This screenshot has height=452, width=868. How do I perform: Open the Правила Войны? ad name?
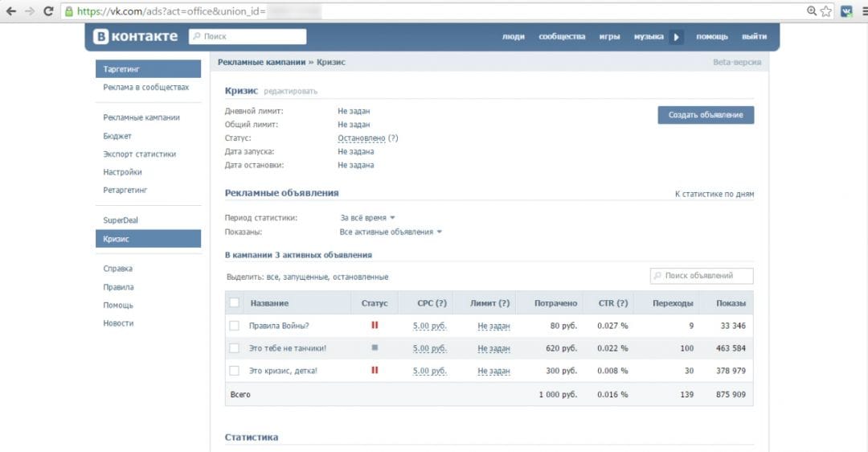[279, 326]
